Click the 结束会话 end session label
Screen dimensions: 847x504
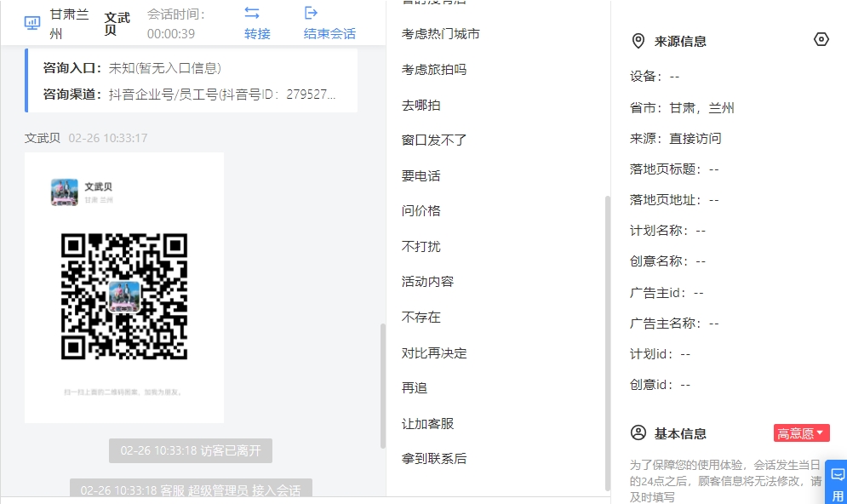click(x=329, y=34)
